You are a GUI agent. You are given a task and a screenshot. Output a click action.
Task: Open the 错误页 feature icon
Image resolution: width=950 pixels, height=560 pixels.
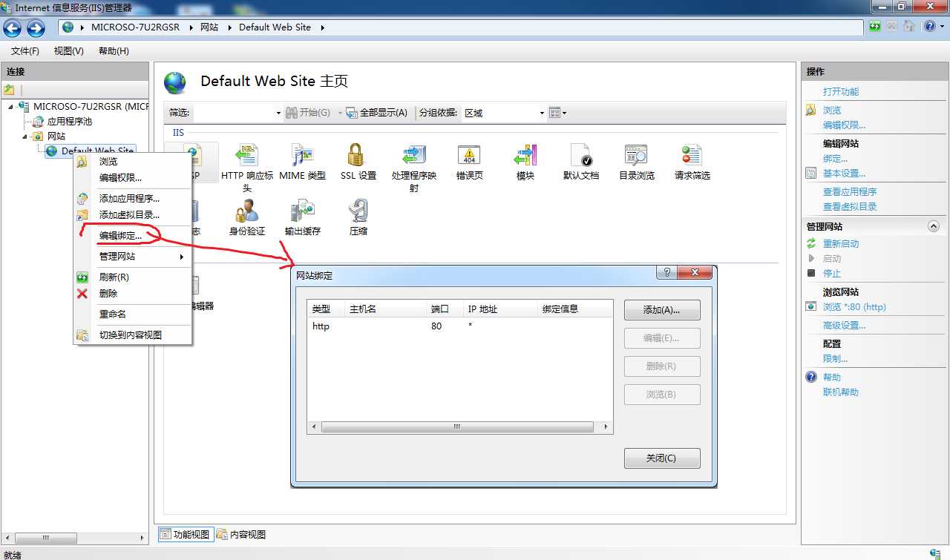point(469,162)
